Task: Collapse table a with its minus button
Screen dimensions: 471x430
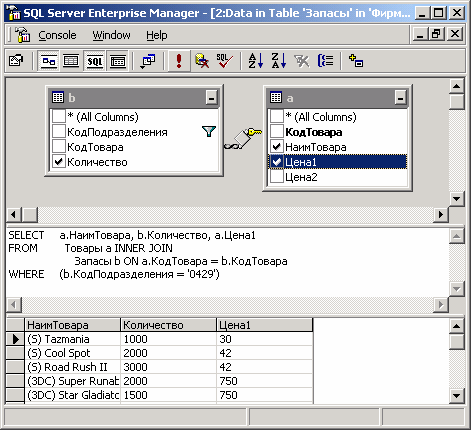Action: 400,98
